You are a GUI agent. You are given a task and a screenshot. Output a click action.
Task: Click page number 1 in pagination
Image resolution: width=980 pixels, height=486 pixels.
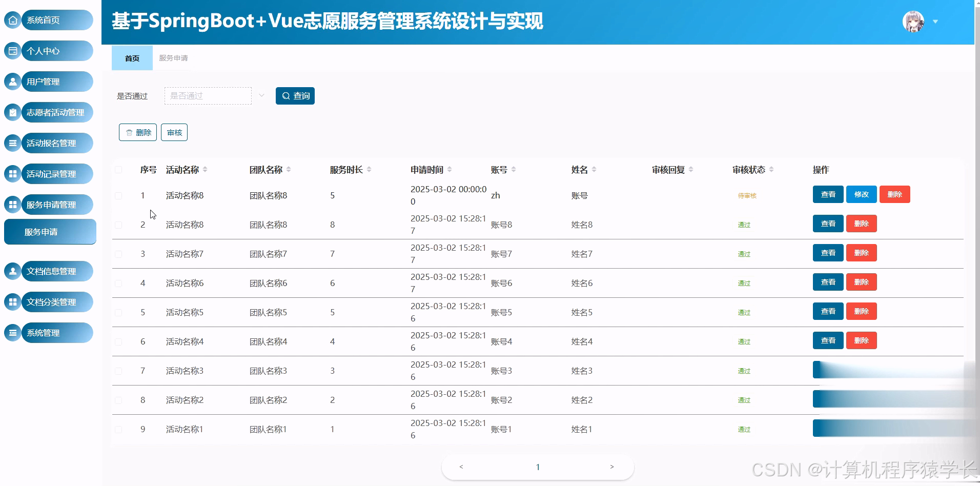pos(537,467)
